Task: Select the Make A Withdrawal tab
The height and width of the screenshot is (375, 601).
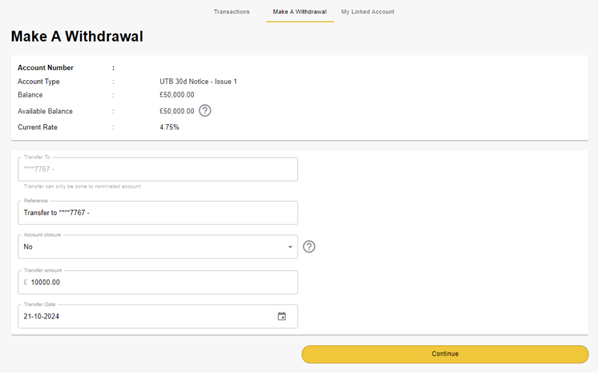Action: (x=301, y=12)
